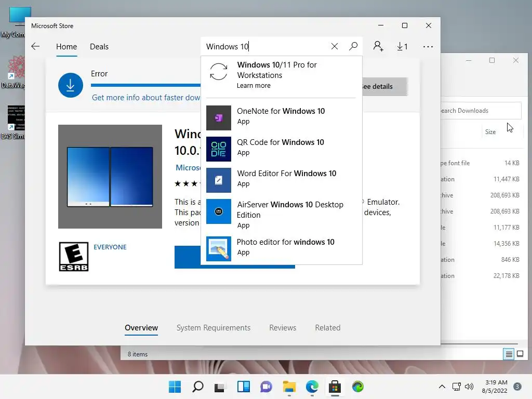Click the QR Code app icon
Viewport: 532px width, 399px height.
pyautogui.click(x=219, y=149)
